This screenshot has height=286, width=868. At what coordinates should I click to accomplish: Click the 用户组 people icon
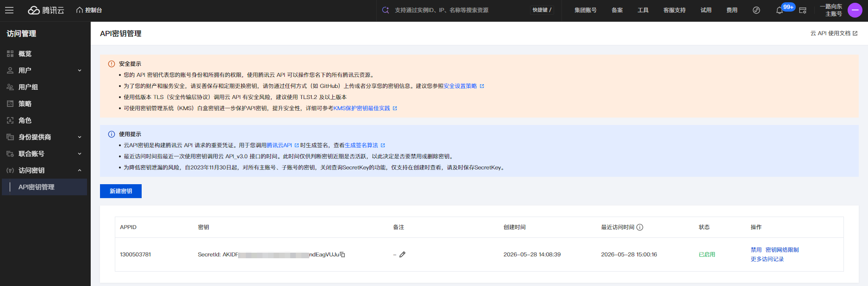pyautogui.click(x=10, y=87)
